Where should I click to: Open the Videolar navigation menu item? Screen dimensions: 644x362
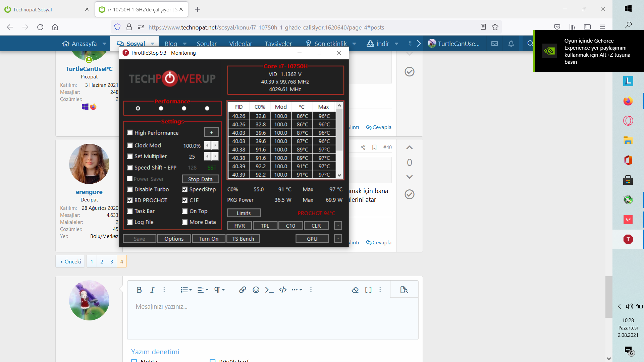click(240, 44)
